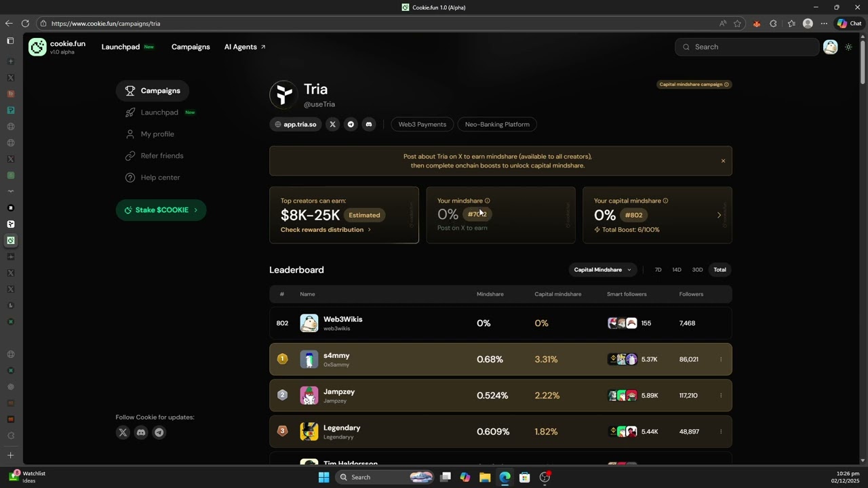Screen dimensions: 868x488
Task: Add a new tab in sidebar
Action: pos(10,455)
